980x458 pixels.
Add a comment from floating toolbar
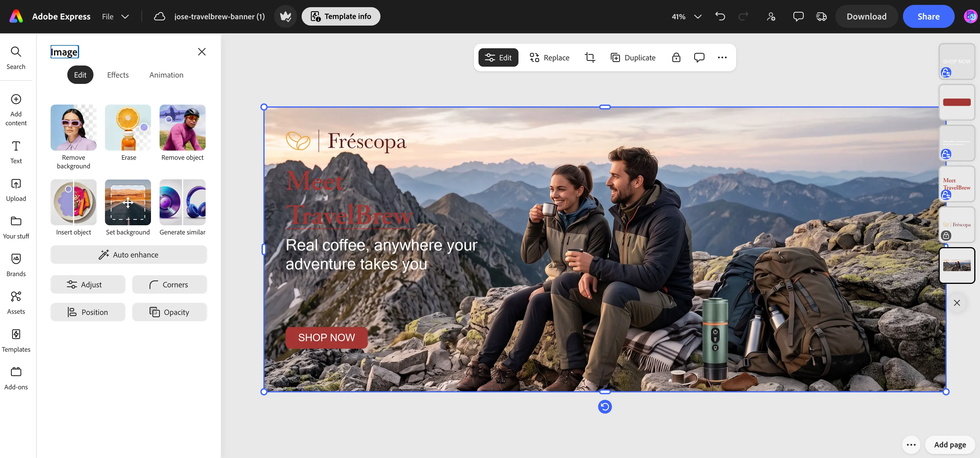pos(699,57)
